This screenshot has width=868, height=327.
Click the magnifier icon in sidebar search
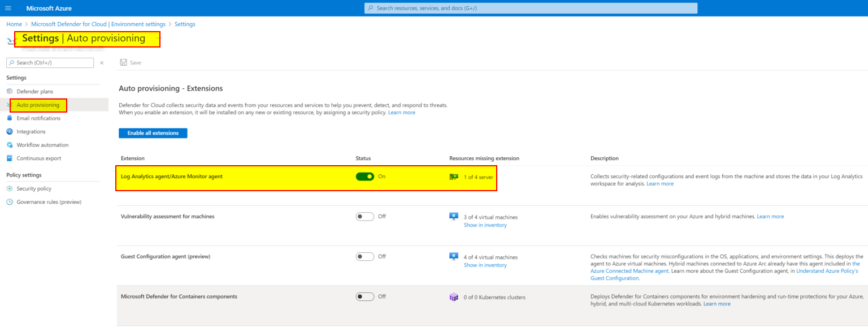coord(12,63)
